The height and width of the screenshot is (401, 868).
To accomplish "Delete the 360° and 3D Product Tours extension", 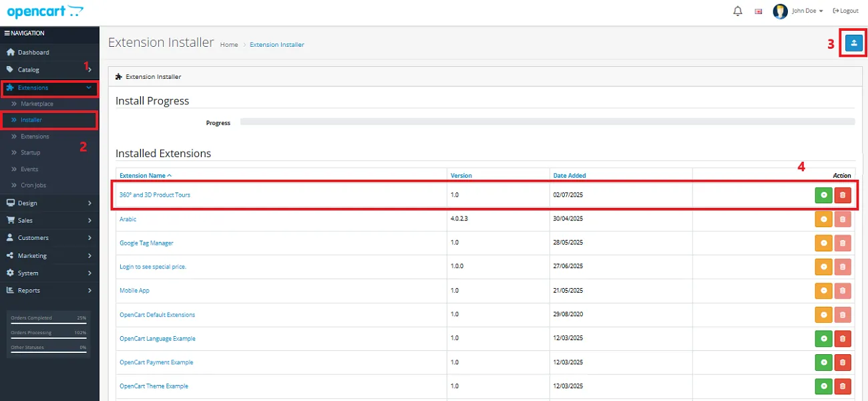I will pos(843,195).
